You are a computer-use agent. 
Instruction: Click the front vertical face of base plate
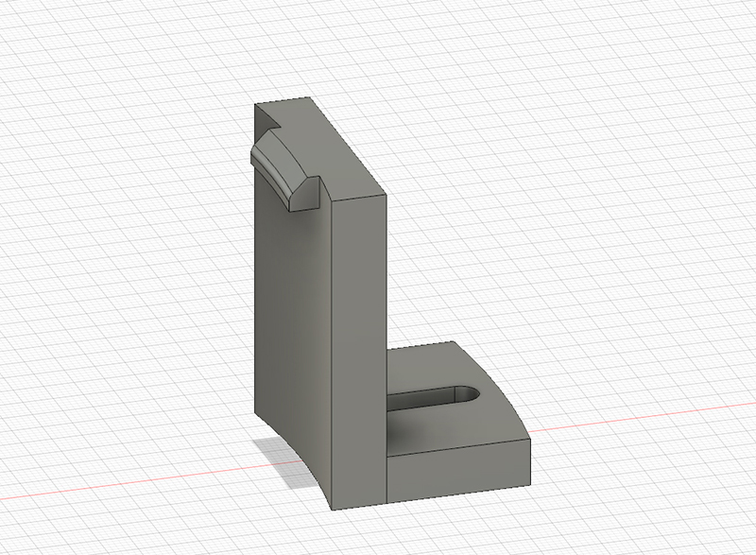click(458, 470)
